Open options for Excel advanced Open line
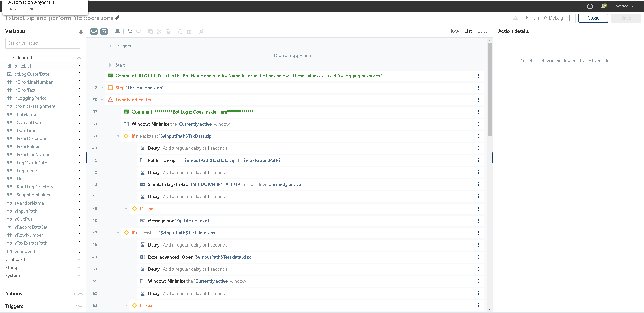Viewport: 644px width, 313px height. point(479,257)
